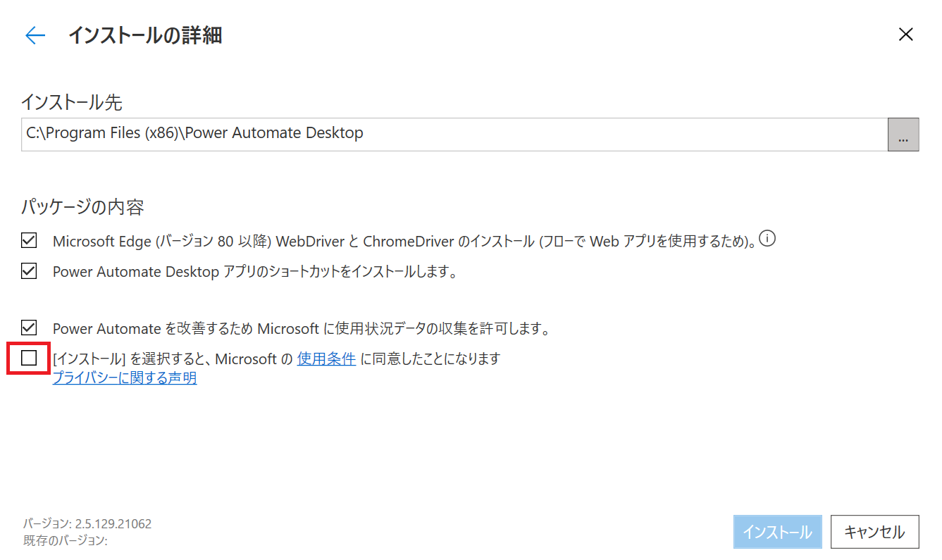Open the WebDriver info tooltip icon
Screen dimensions: 942x560
(x=769, y=239)
